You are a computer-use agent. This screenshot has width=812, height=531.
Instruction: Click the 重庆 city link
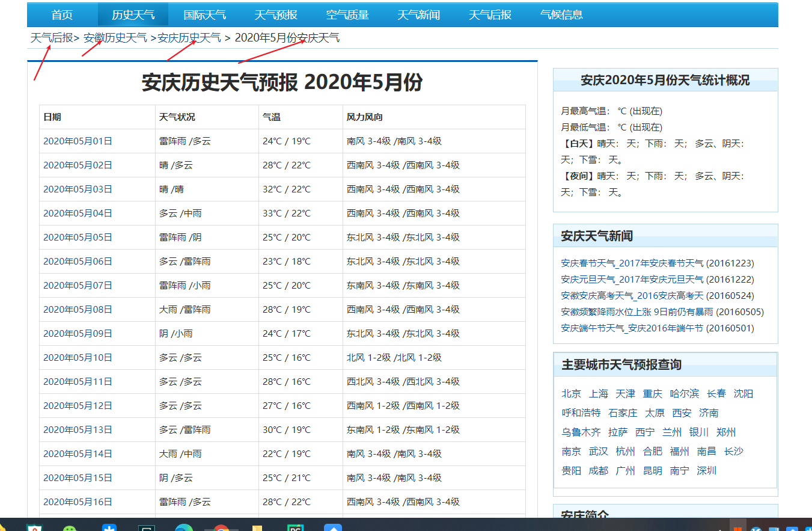point(653,394)
